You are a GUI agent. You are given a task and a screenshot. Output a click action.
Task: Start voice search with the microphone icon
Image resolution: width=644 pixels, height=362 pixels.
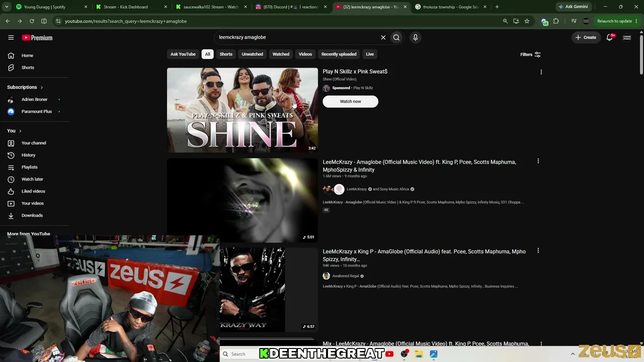click(415, 37)
